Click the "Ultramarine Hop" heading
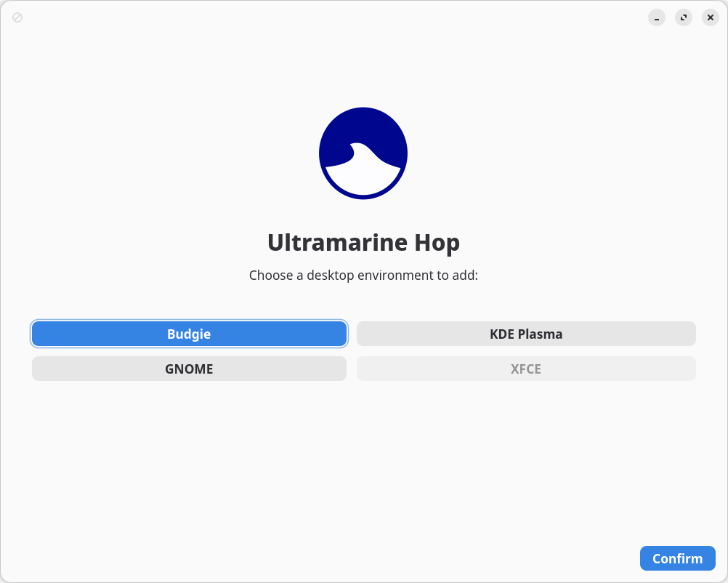The image size is (728, 583). pos(363,243)
